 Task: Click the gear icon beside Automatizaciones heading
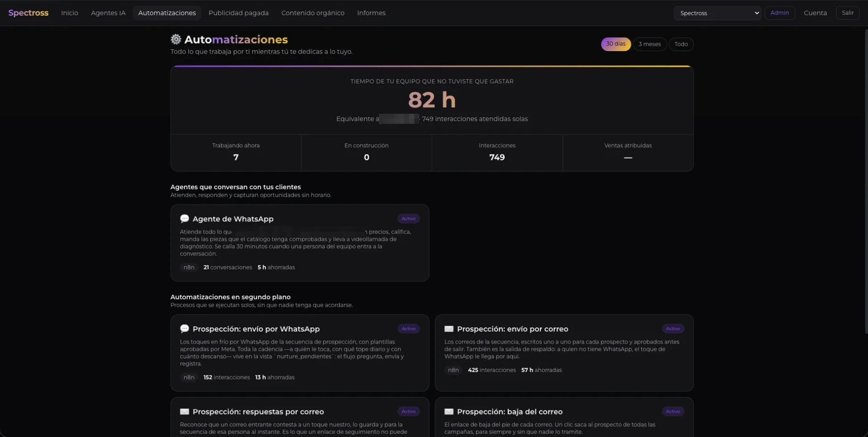tap(176, 40)
